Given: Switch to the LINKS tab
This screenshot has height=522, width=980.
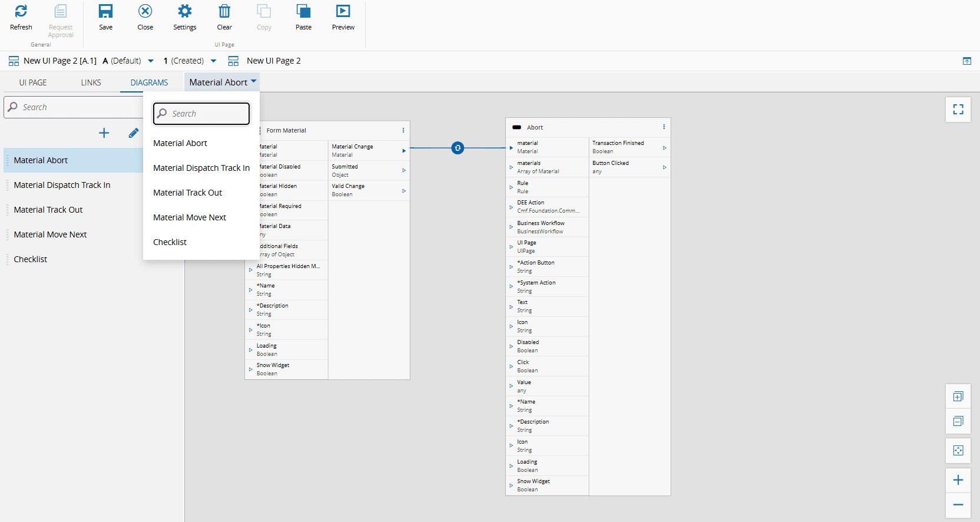Looking at the screenshot, I should (91, 83).
